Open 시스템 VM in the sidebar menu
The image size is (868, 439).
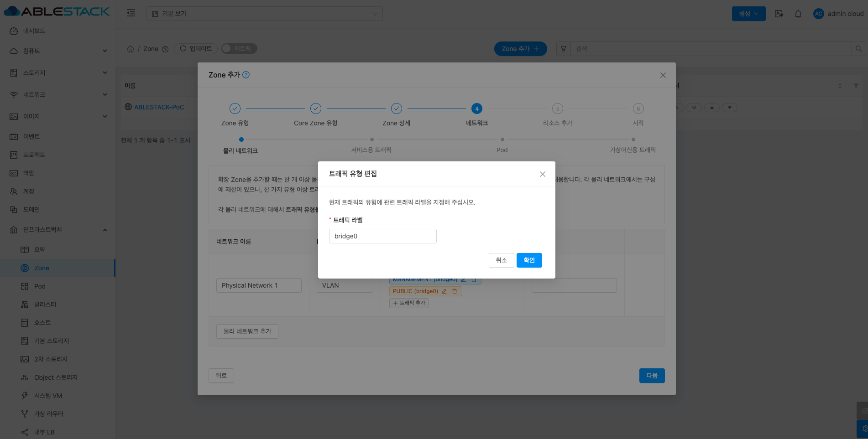(58, 396)
